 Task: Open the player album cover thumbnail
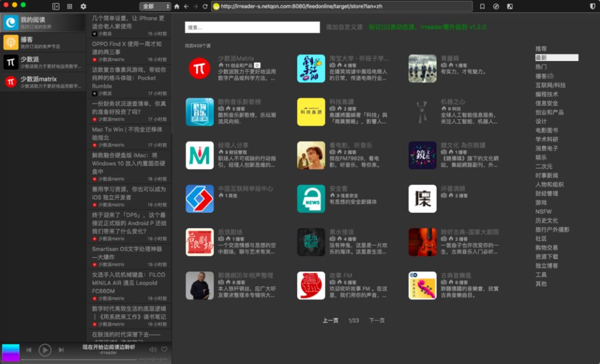pos(11,352)
